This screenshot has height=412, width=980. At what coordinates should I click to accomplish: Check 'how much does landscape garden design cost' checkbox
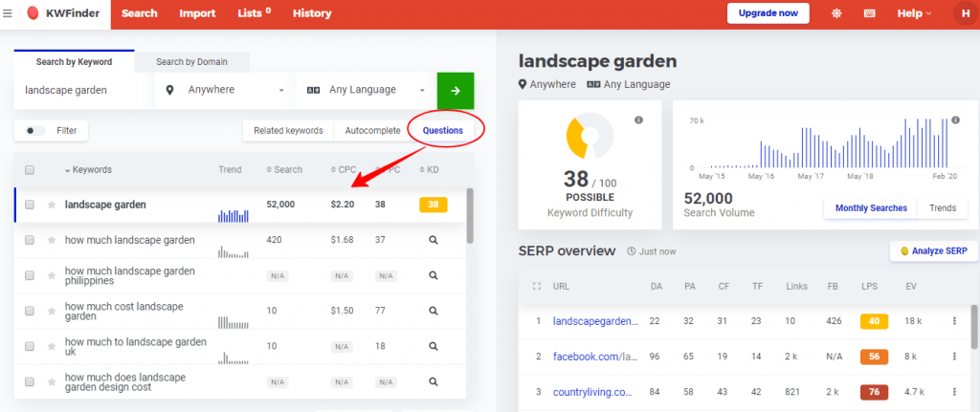30,382
